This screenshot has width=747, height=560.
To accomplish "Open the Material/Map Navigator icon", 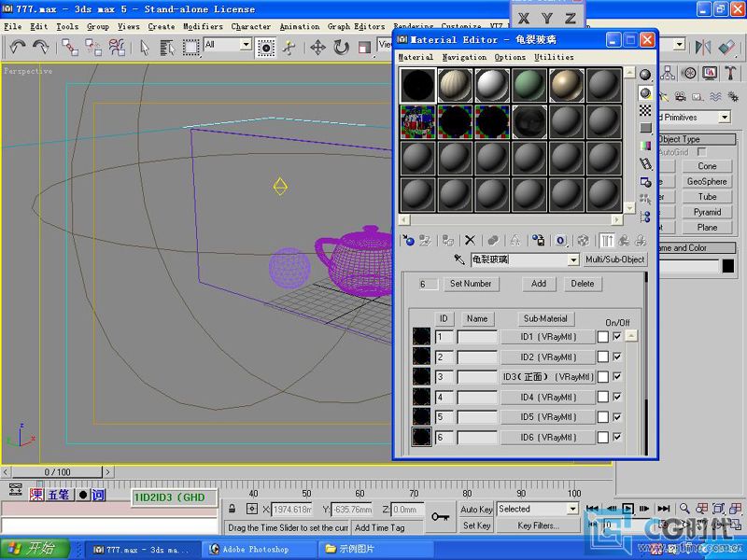I will point(645,217).
